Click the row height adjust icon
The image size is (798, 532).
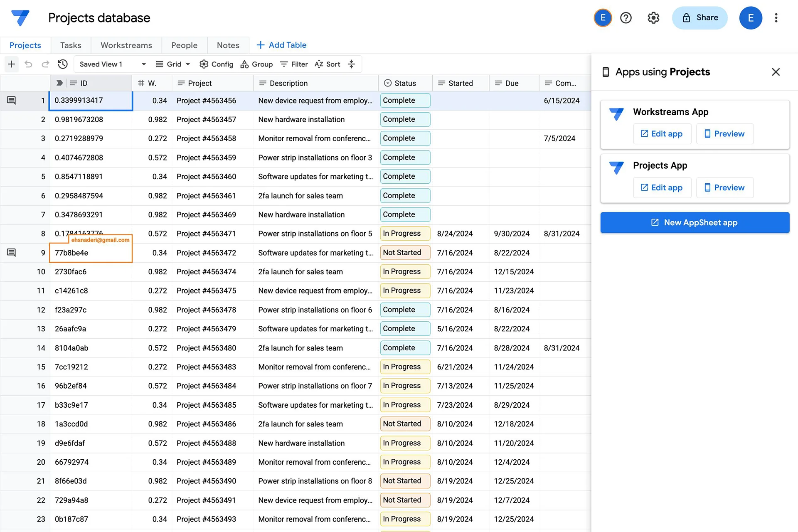click(351, 64)
